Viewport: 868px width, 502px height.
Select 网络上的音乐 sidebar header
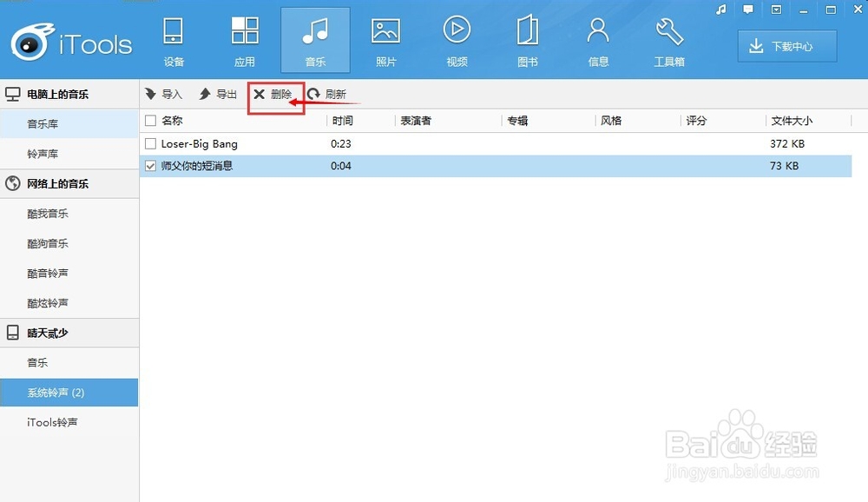69,183
